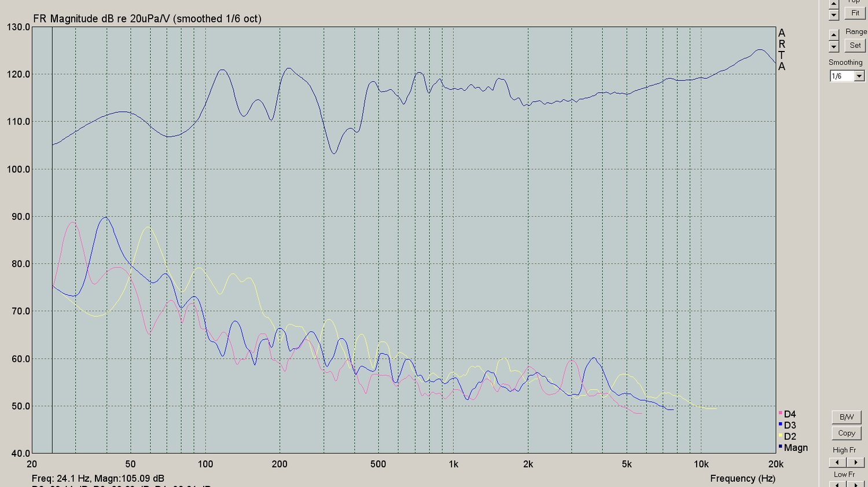Viewport: 868px width, 487px height.
Task: Open the Smoothing 1/6 dropdown
Action: coord(859,76)
